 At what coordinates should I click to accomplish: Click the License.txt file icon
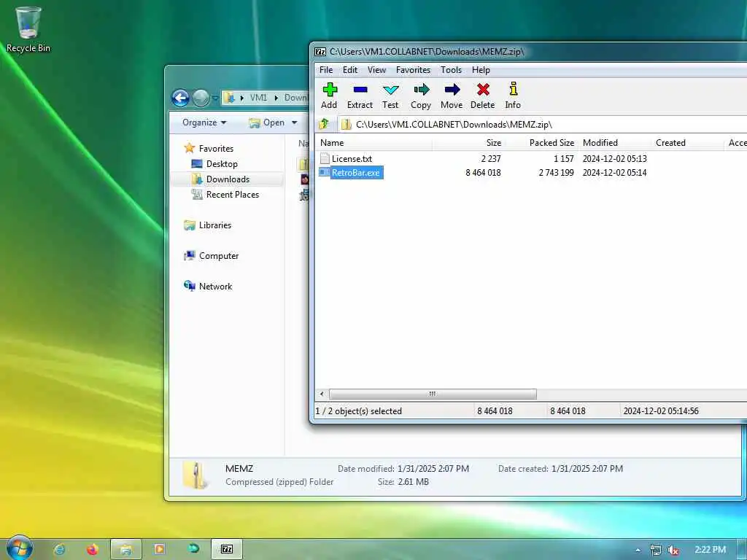325,158
